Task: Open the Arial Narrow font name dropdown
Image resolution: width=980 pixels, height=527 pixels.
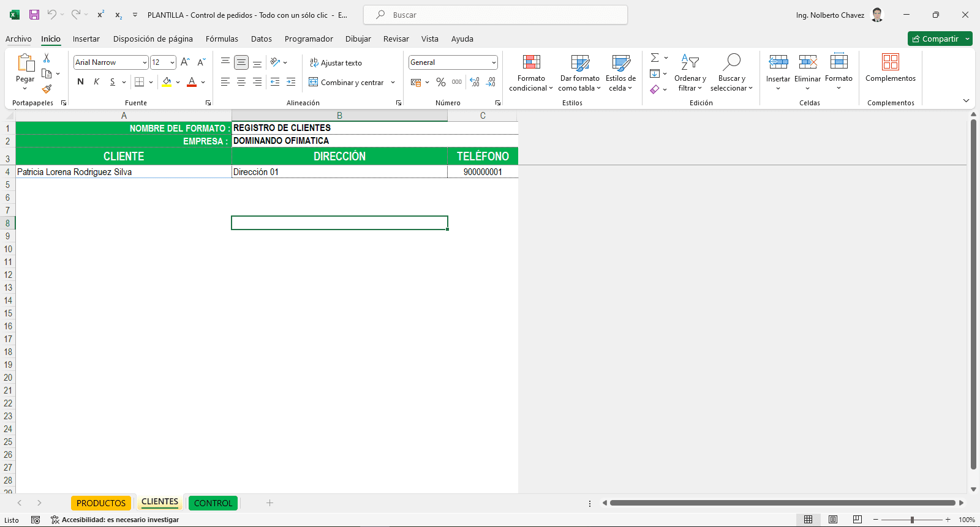Action: [145, 62]
